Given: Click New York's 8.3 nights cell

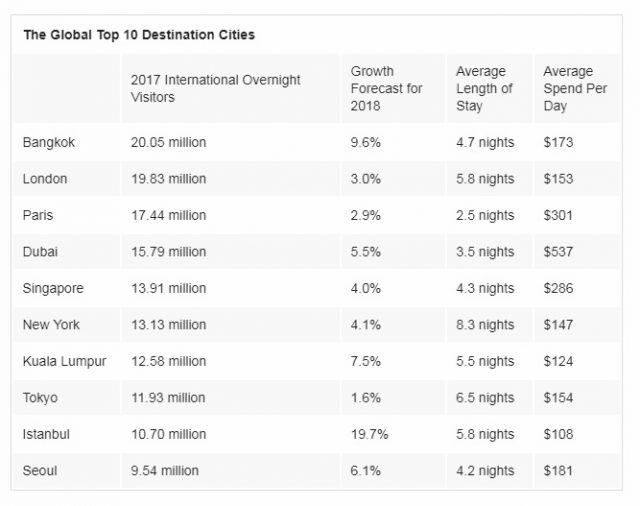Looking at the screenshot, I should pyautogui.click(x=485, y=325).
